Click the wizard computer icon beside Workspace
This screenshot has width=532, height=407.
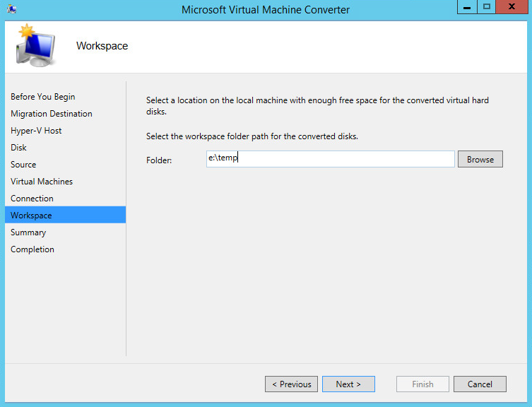(x=35, y=45)
